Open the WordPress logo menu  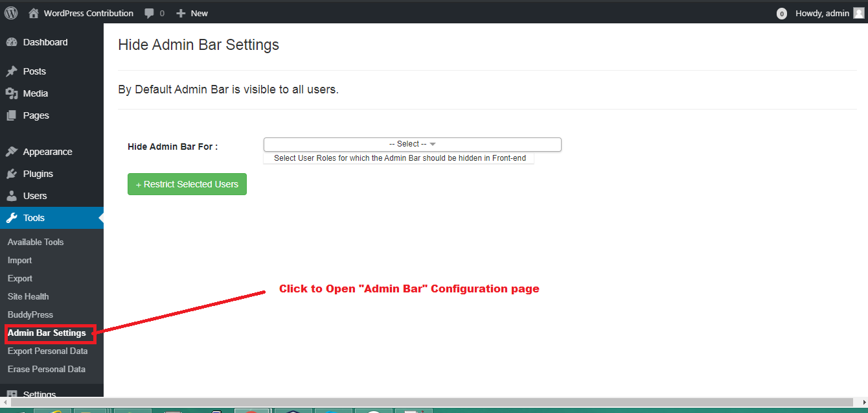(x=11, y=12)
